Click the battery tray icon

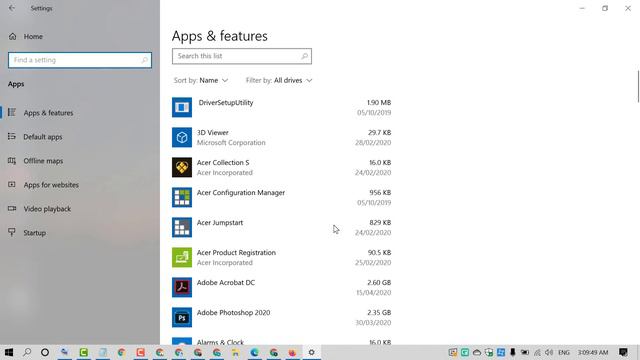[525, 352]
